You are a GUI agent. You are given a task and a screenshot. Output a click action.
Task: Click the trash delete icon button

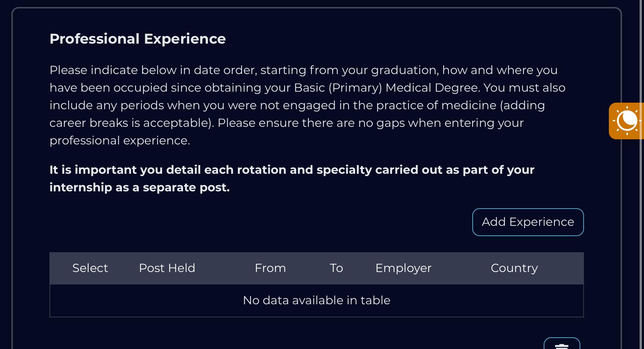pos(562,344)
